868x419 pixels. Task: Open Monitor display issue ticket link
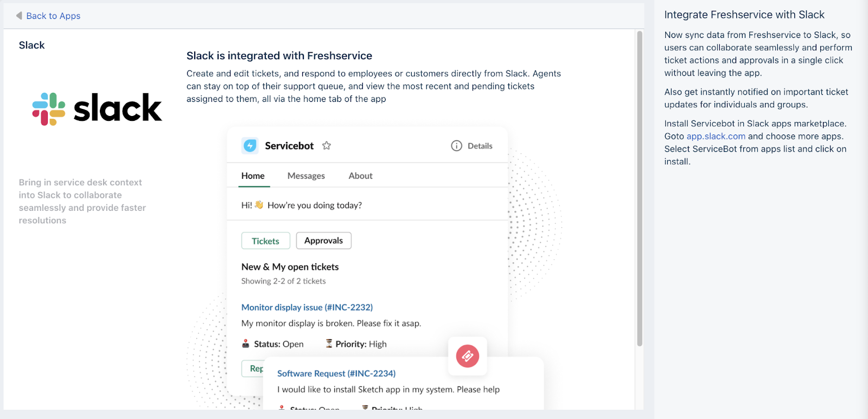click(307, 307)
